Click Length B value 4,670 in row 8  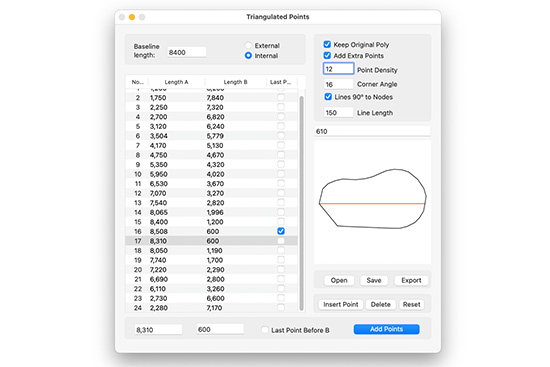click(x=215, y=155)
